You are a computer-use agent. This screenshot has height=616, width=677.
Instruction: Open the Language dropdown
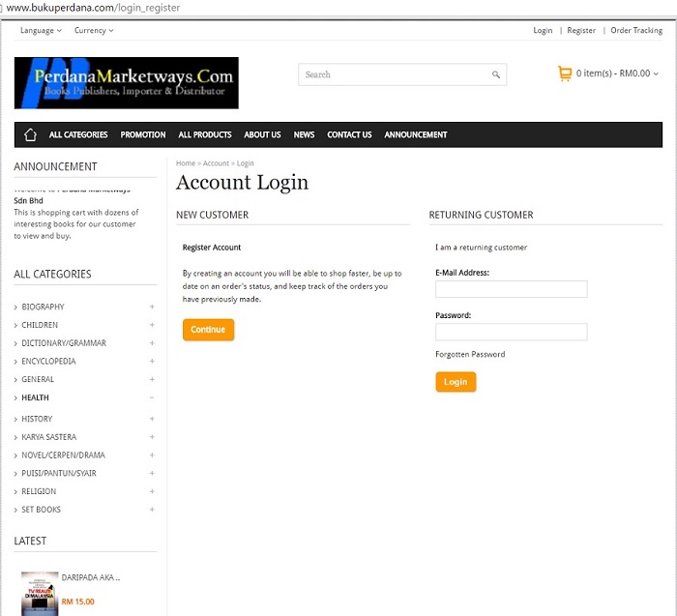pos(41,30)
